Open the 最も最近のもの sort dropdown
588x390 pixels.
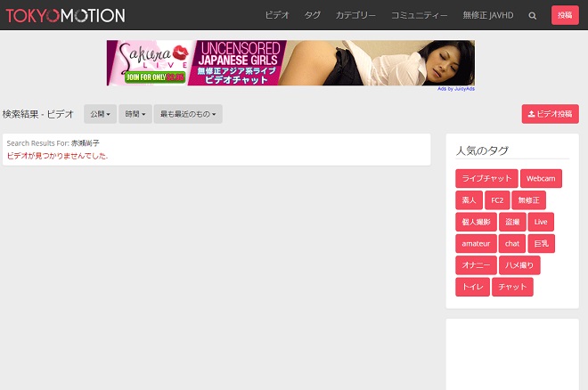pos(188,114)
